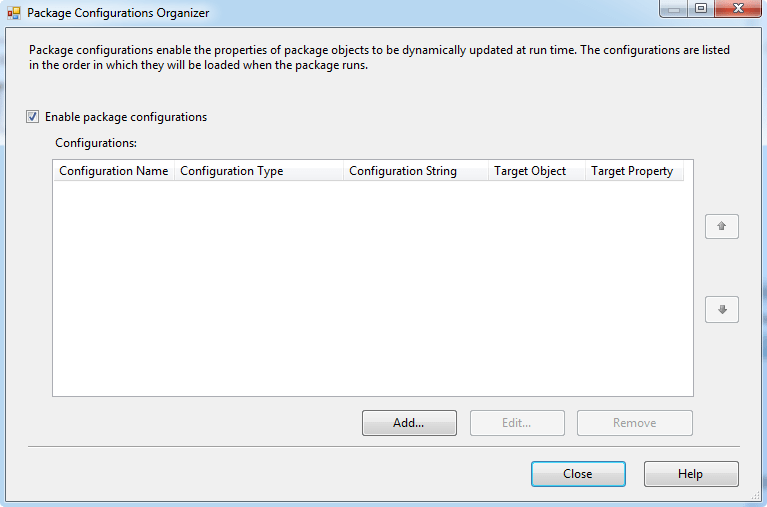The image size is (767, 507).
Task: Select the Target Object column header
Action: click(x=537, y=171)
